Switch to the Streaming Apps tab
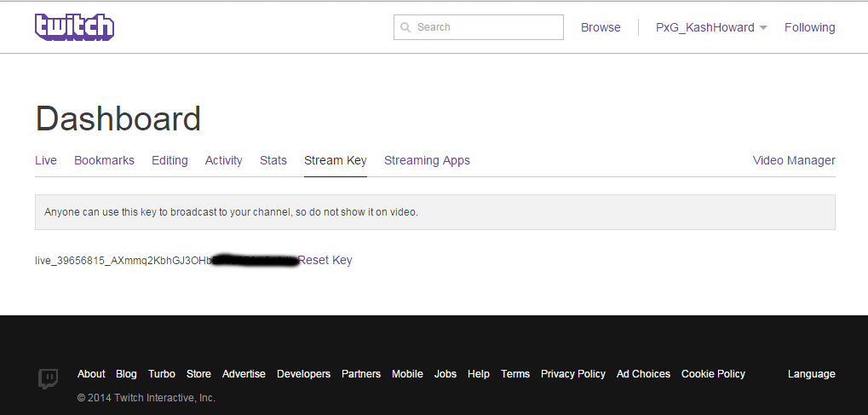Image resolution: width=868 pixels, height=415 pixels. coord(427,160)
